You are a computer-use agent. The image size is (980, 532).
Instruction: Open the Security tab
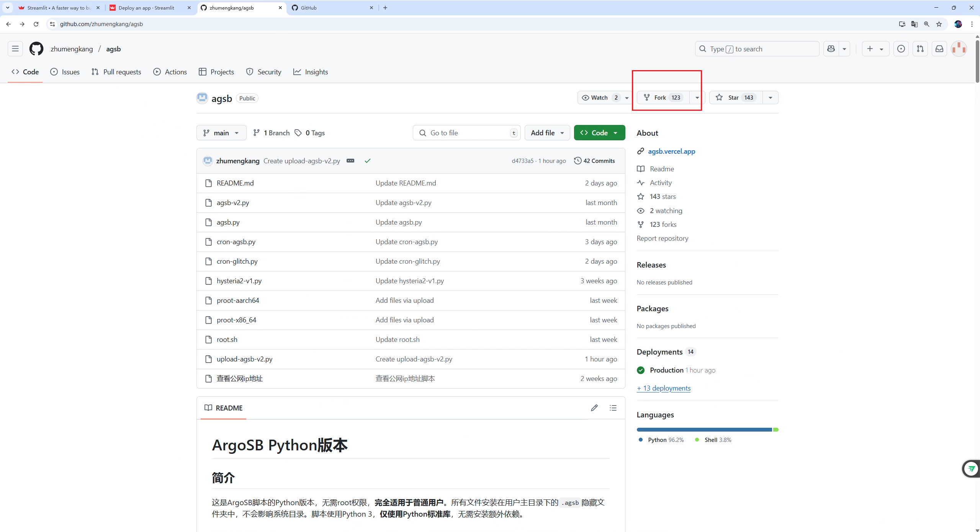coord(264,72)
